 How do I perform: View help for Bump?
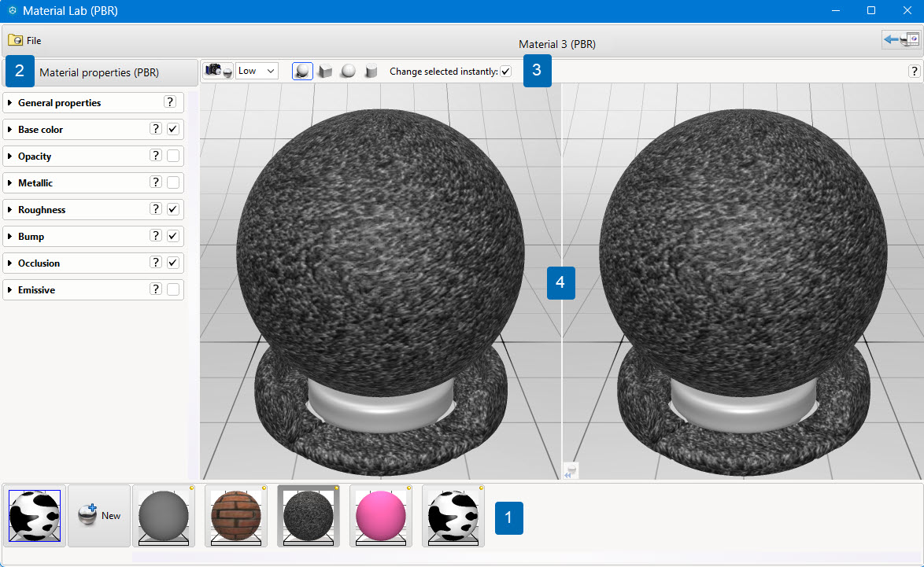tap(156, 235)
